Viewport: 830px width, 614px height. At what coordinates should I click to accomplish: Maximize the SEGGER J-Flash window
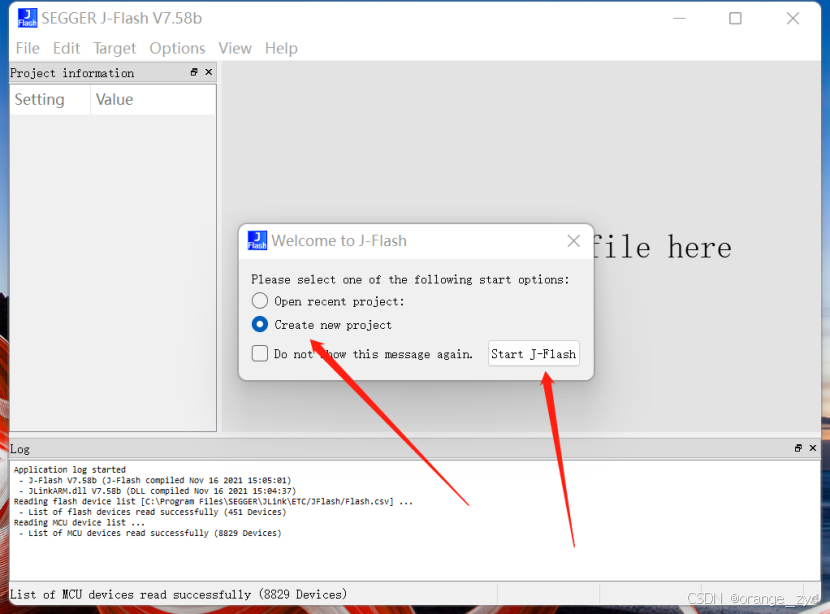click(x=735, y=19)
